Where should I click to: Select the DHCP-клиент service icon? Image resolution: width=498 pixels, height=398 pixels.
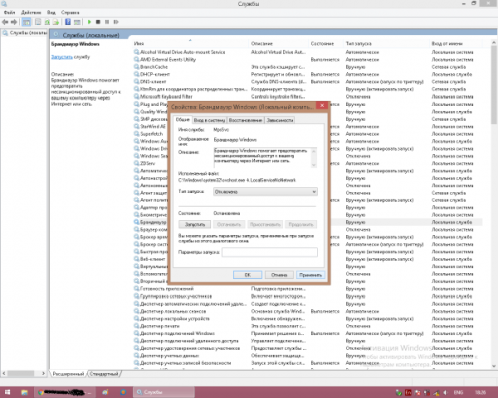pos(136,74)
